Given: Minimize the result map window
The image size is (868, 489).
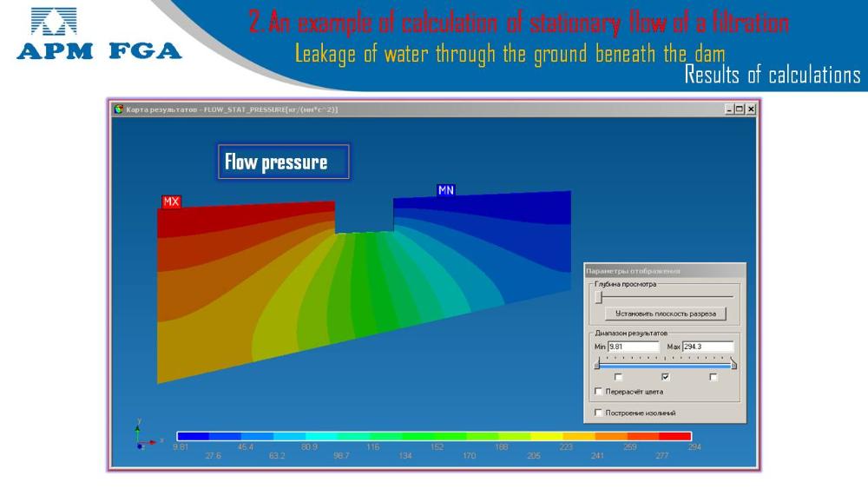Looking at the screenshot, I should [x=728, y=109].
